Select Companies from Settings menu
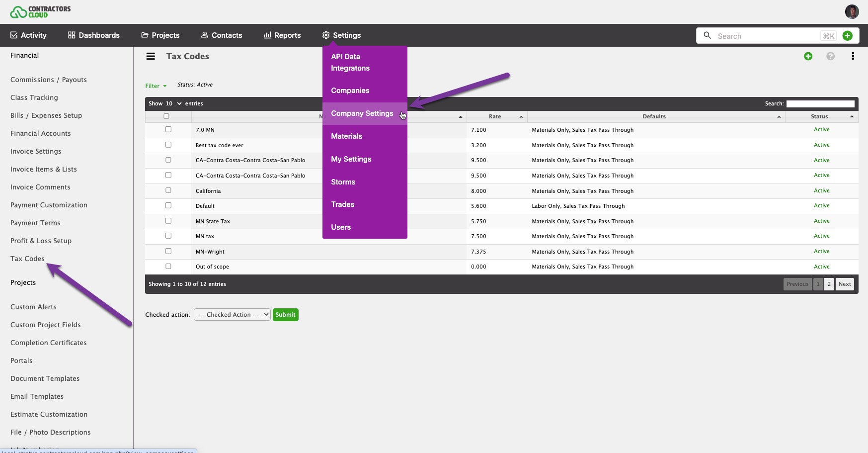Viewport: 868px width, 453px height. 365,91
